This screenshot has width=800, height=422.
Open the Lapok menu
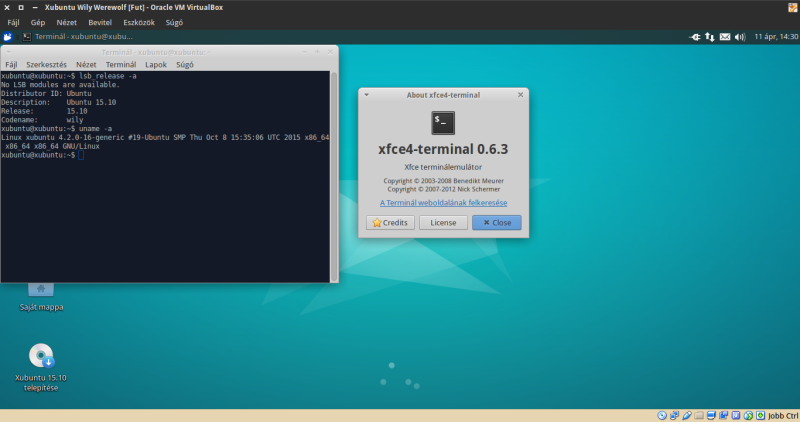pyautogui.click(x=156, y=65)
